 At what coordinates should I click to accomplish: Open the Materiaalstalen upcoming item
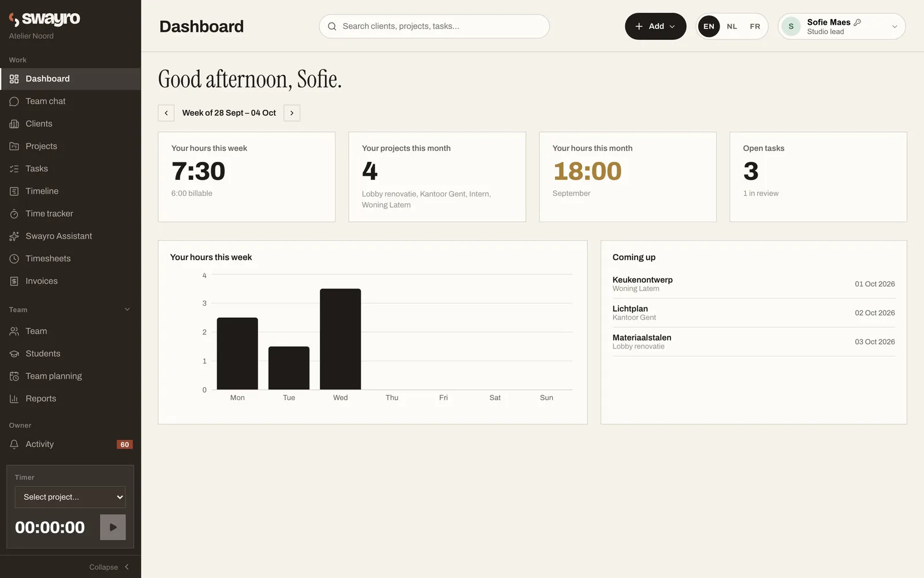pos(754,342)
